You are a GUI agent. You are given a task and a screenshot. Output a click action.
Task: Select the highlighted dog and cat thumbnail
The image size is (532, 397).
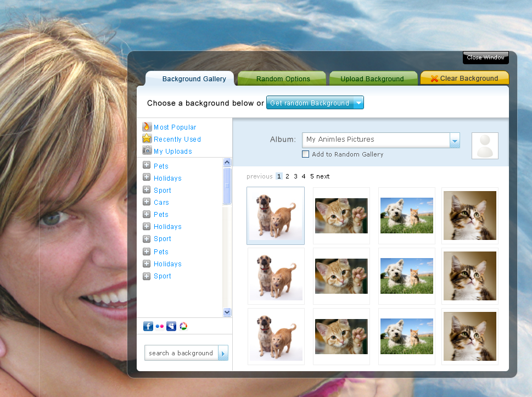(276, 216)
